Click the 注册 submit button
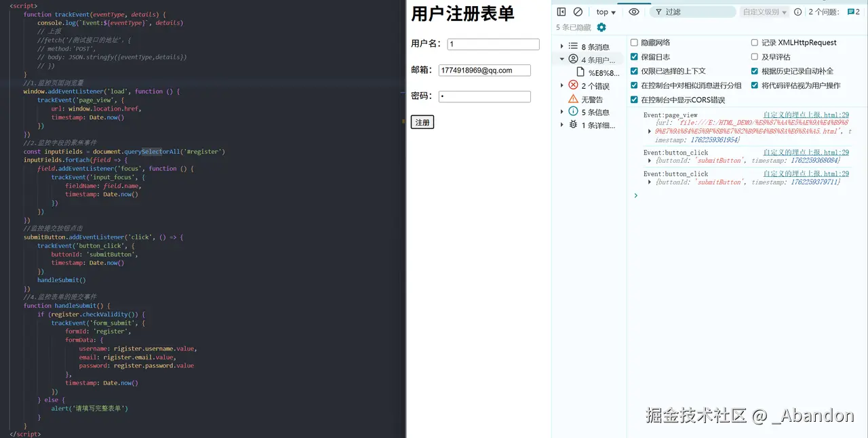 coord(422,122)
